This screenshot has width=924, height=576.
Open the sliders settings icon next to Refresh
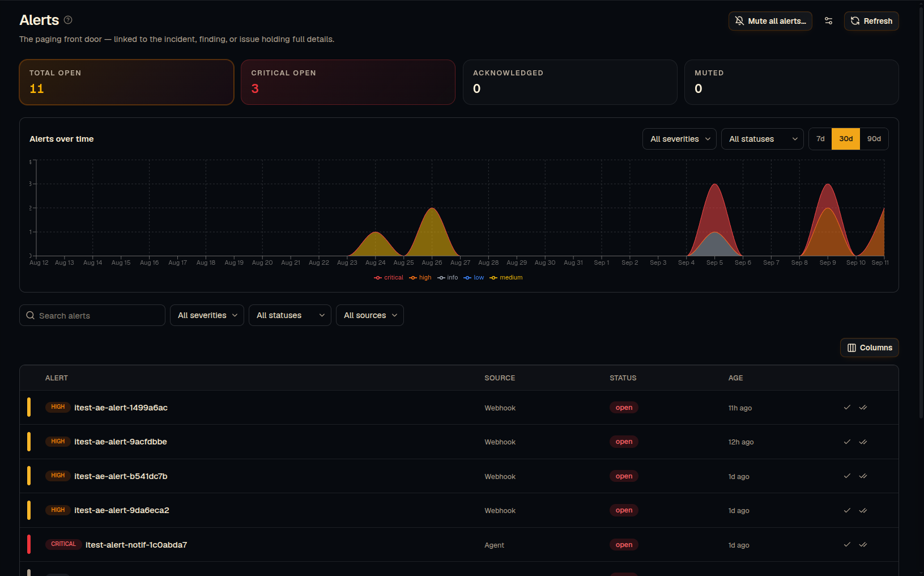(828, 21)
